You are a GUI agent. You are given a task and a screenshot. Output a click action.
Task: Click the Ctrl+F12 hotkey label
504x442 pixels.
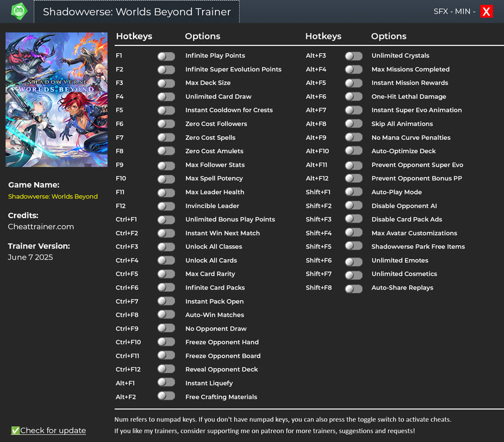coord(128,370)
